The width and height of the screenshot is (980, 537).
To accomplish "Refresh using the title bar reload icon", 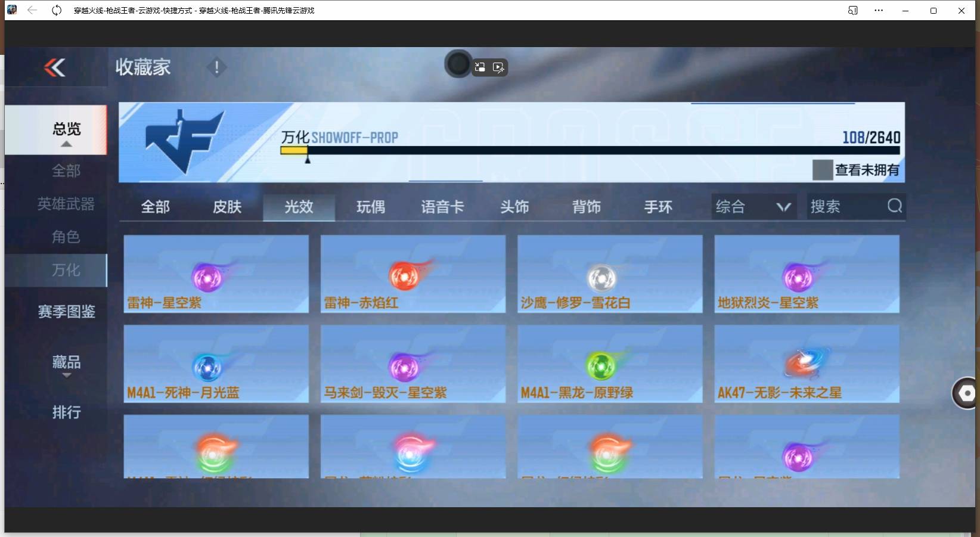I will pyautogui.click(x=57, y=10).
